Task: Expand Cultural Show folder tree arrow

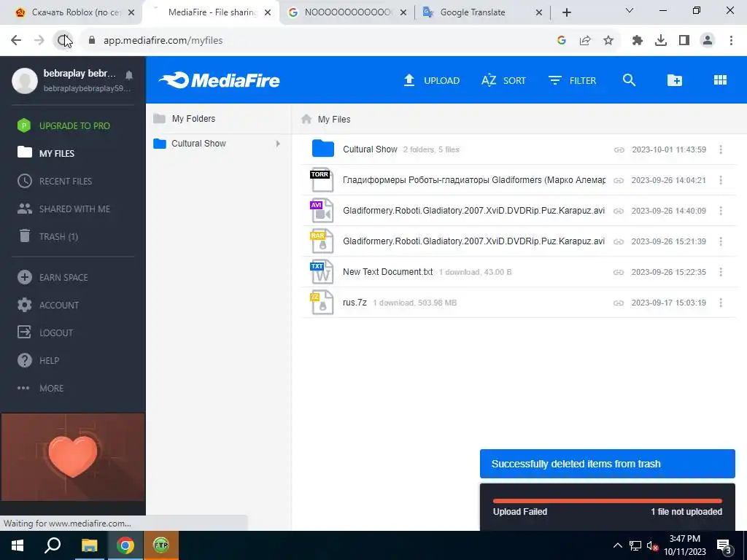Action: [278, 144]
